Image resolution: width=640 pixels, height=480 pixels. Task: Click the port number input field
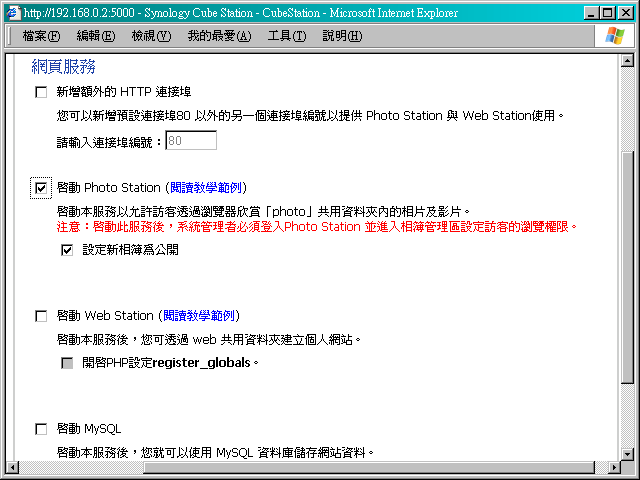[191, 140]
